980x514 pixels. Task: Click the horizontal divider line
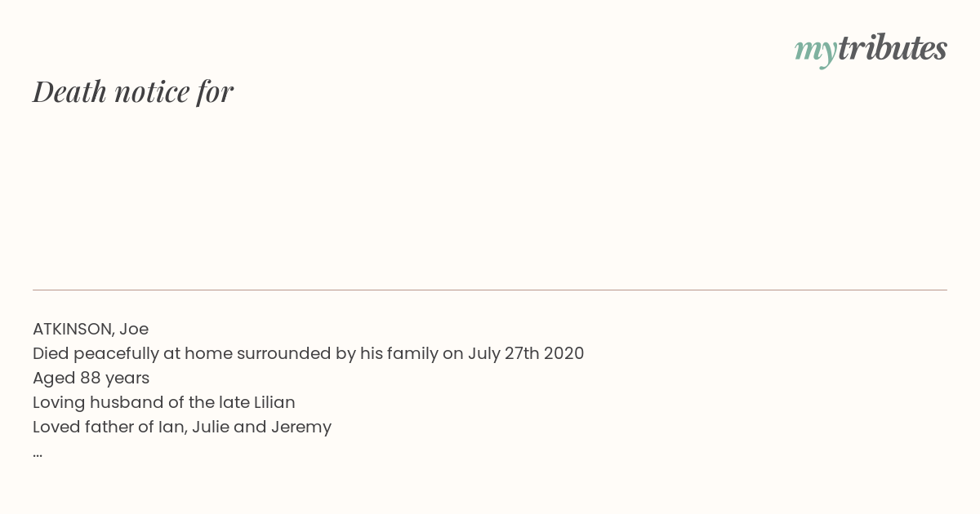tap(490, 290)
